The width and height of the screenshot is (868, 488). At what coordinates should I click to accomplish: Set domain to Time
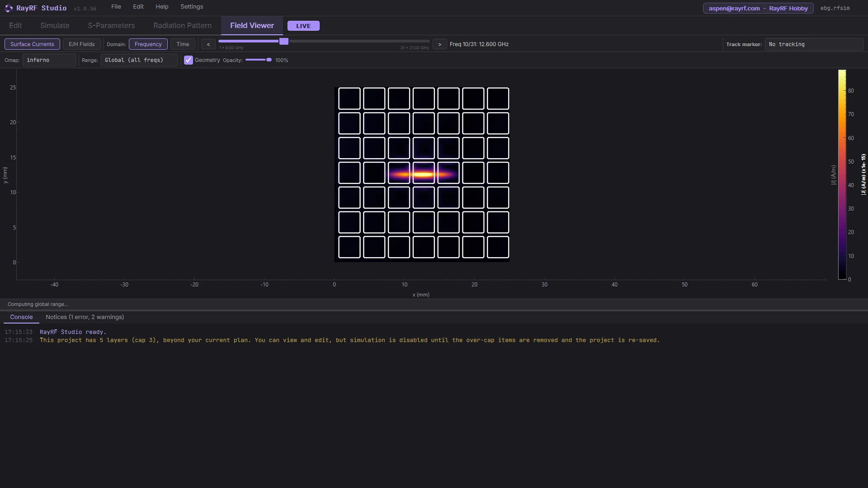pos(183,44)
